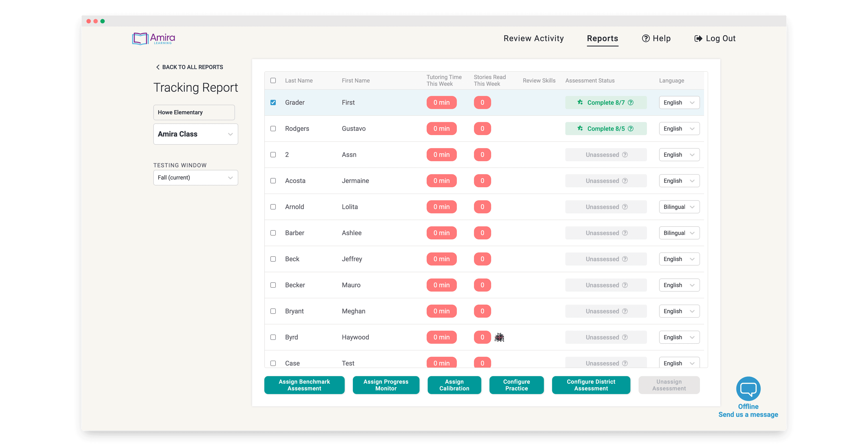The width and height of the screenshot is (868, 446).
Task: Click help icon in Arnold's Unassessed status
Action: tap(625, 207)
